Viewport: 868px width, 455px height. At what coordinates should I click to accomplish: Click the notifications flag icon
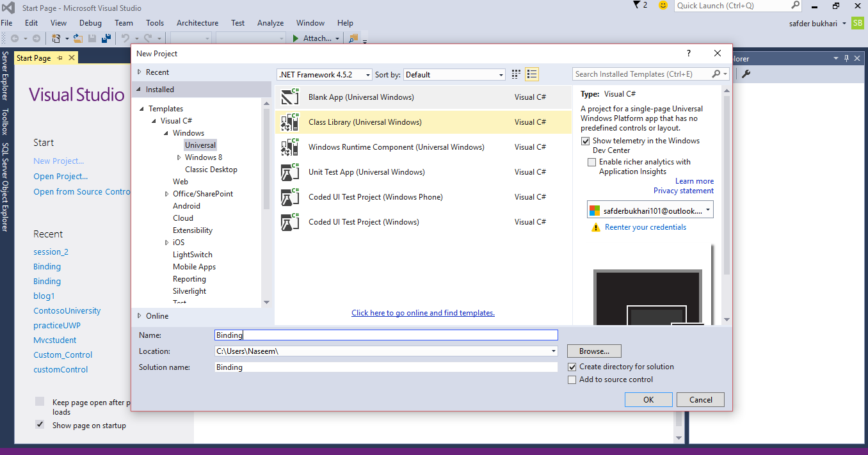(x=637, y=5)
